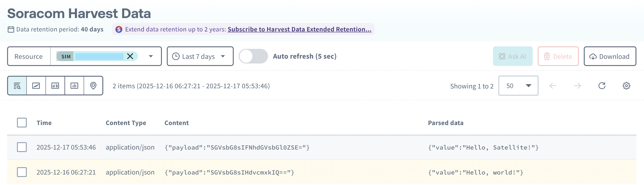Enable Auto refresh
Screen dimensions: 644x185
tap(253, 56)
